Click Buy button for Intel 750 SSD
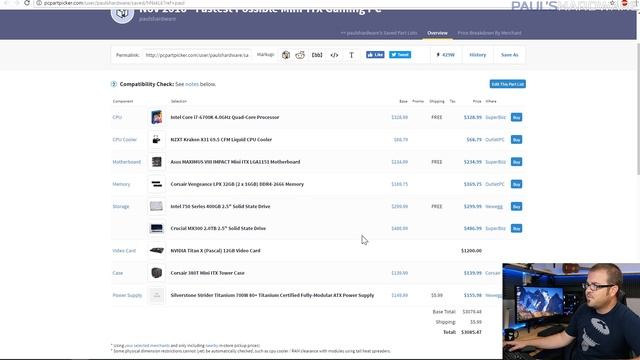Screen dimensions: 640x360 pos(516,207)
